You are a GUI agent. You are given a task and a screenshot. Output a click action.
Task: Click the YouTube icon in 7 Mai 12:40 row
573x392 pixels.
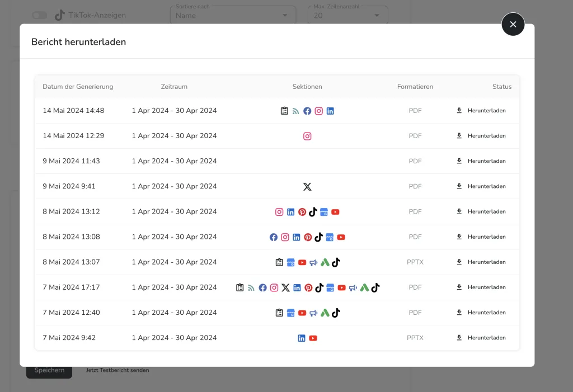click(302, 313)
